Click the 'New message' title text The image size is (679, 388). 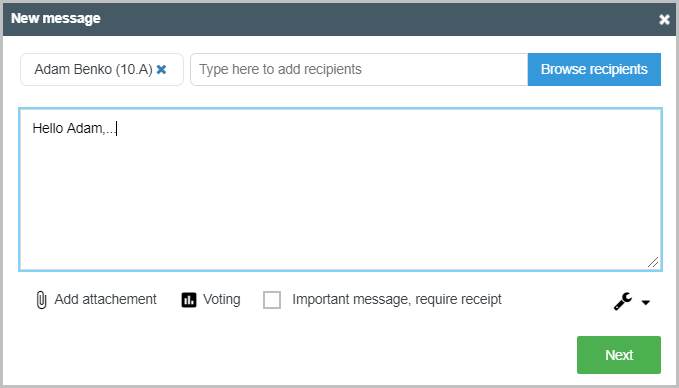pos(55,18)
